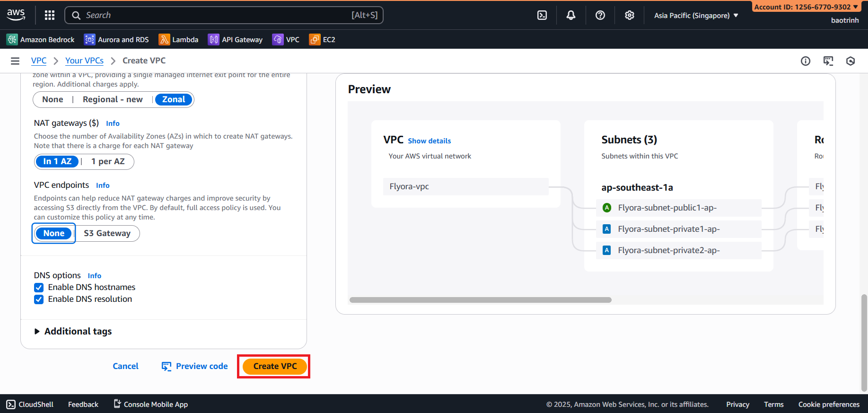Open the Lambda service shortcut
The height and width of the screenshot is (413, 868).
click(178, 40)
